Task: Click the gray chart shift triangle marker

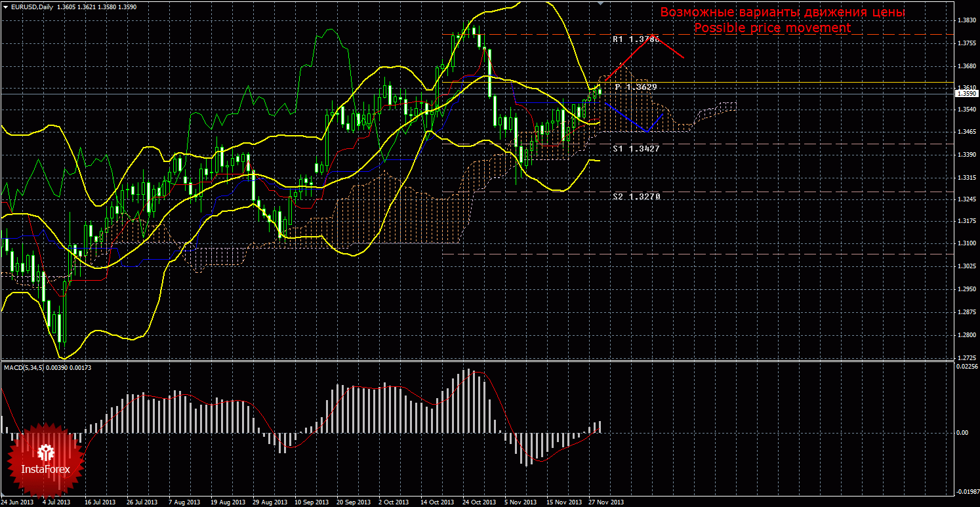Action: tap(600, 3)
